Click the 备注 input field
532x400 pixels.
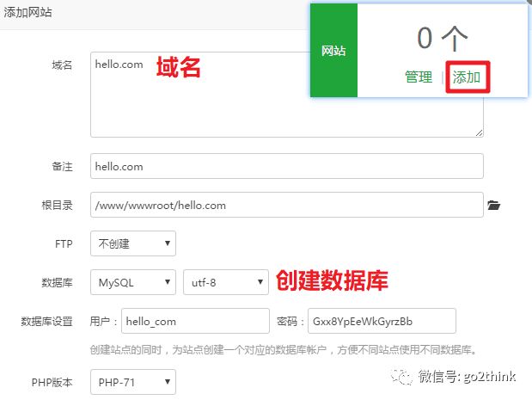point(287,166)
